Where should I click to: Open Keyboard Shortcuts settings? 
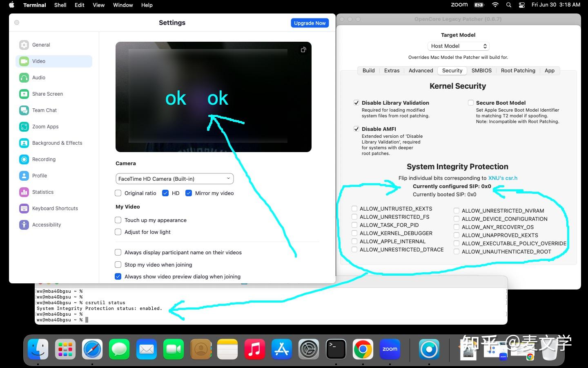click(x=54, y=209)
